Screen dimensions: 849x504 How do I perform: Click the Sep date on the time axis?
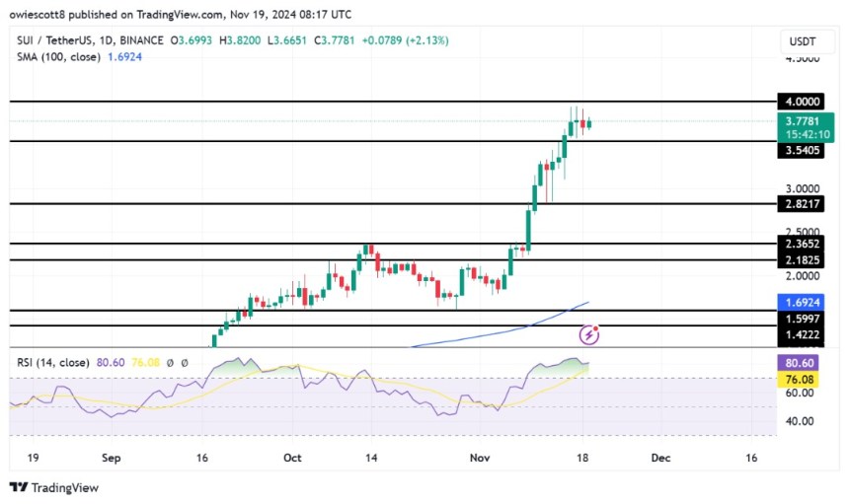(110, 459)
